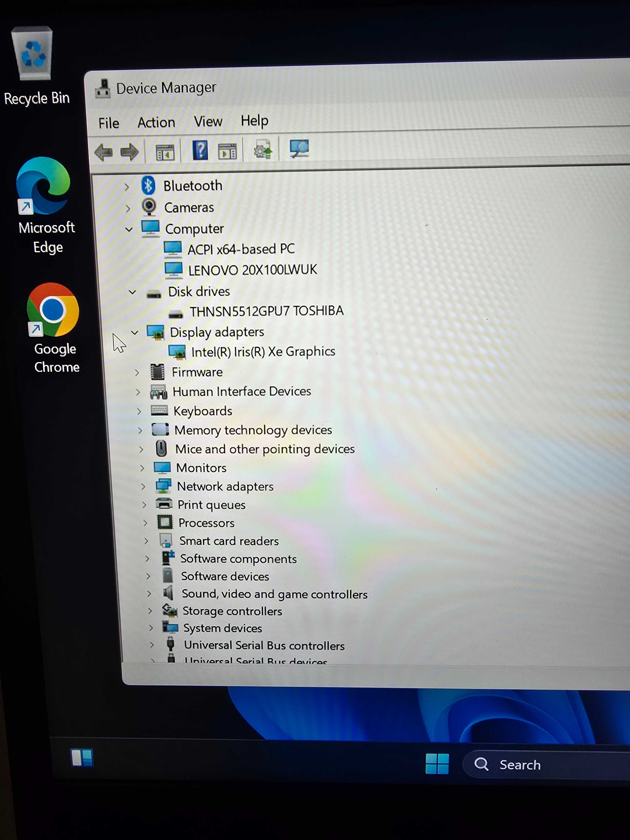630x840 pixels.
Task: Collapse the Display adapters category
Action: 134,333
